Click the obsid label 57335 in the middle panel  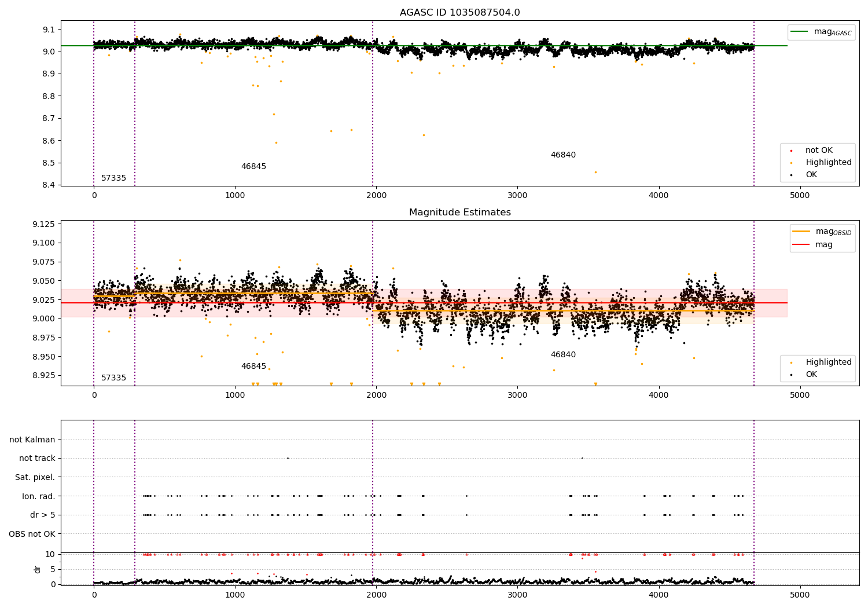coord(113,378)
